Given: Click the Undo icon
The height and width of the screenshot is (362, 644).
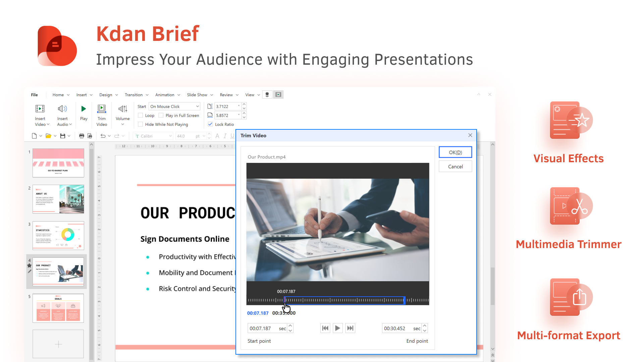Looking at the screenshot, I should (x=103, y=136).
